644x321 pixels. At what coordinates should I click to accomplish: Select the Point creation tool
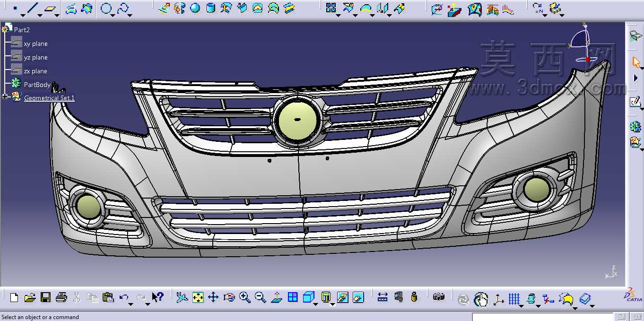pyautogui.click(x=15, y=8)
